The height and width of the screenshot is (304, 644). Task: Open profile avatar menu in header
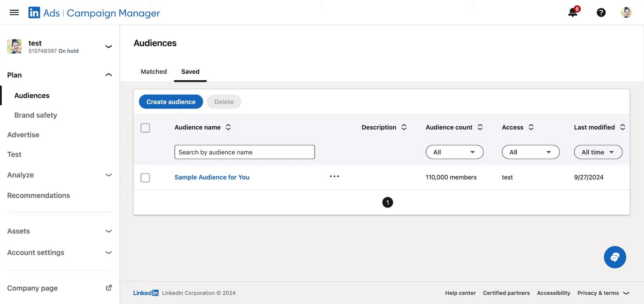[626, 13]
